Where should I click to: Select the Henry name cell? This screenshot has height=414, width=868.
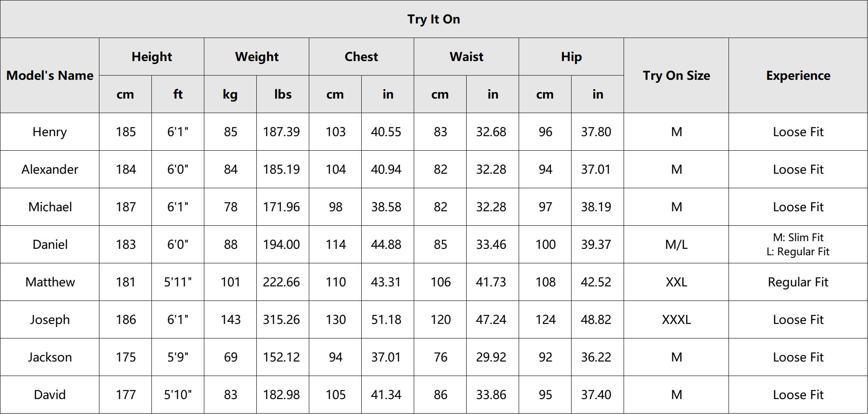coord(50,132)
